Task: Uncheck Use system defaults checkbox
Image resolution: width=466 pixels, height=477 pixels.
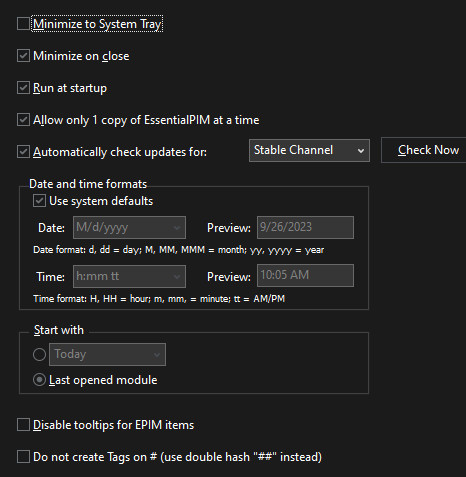Action: coord(39,201)
